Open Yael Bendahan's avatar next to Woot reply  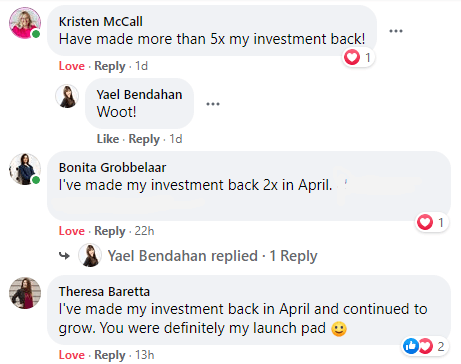point(67,96)
